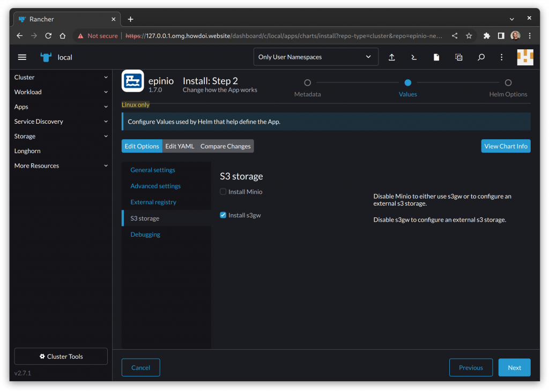The width and height of the screenshot is (549, 392).
Task: Click the import YAML upload icon
Action: pos(392,57)
